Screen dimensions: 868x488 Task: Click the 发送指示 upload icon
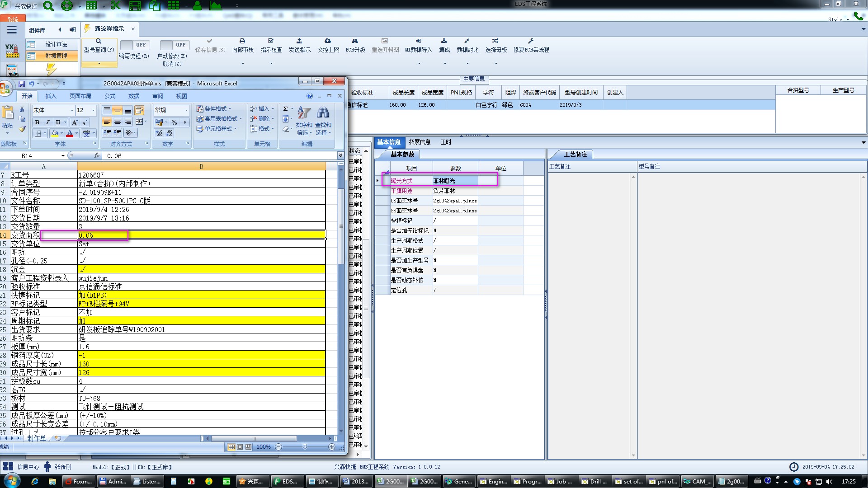click(x=299, y=41)
